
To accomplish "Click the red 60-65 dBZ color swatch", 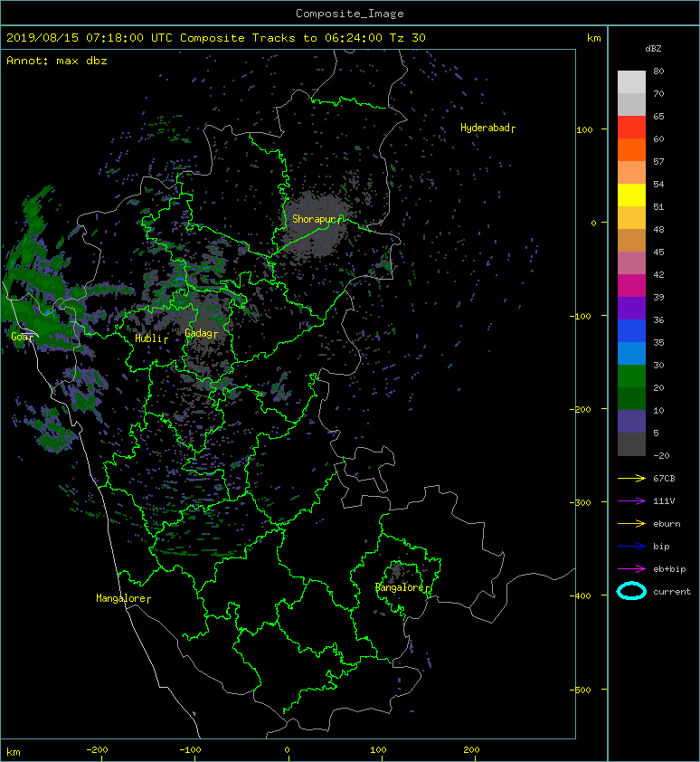I will (631, 128).
